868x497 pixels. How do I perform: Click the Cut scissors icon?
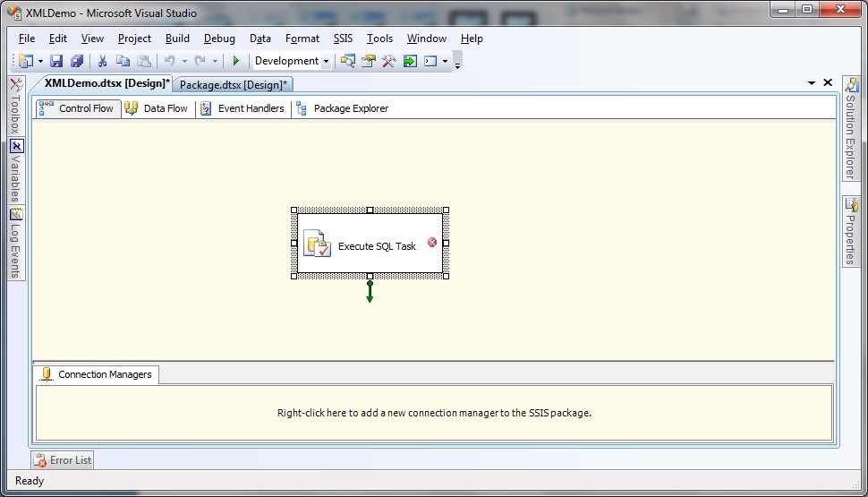[102, 61]
